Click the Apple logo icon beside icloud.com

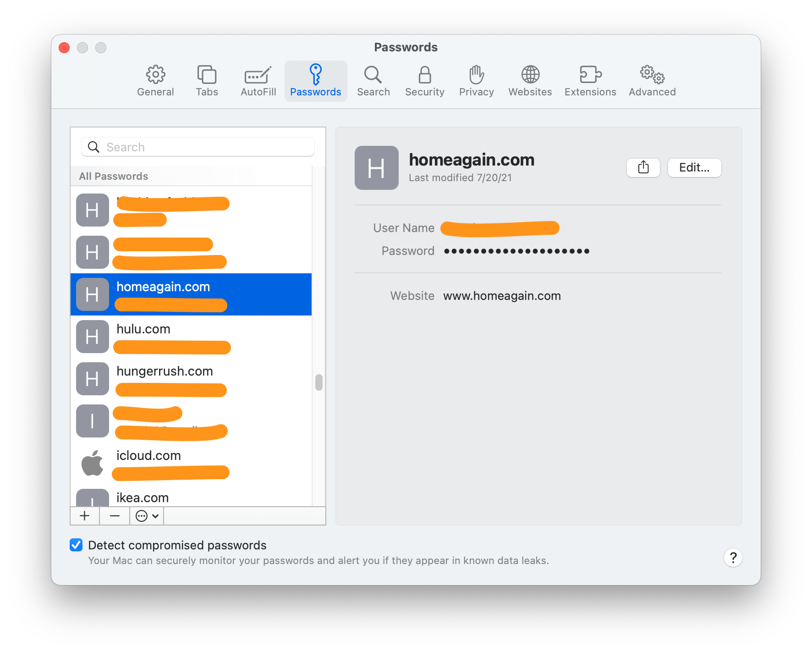point(93,463)
